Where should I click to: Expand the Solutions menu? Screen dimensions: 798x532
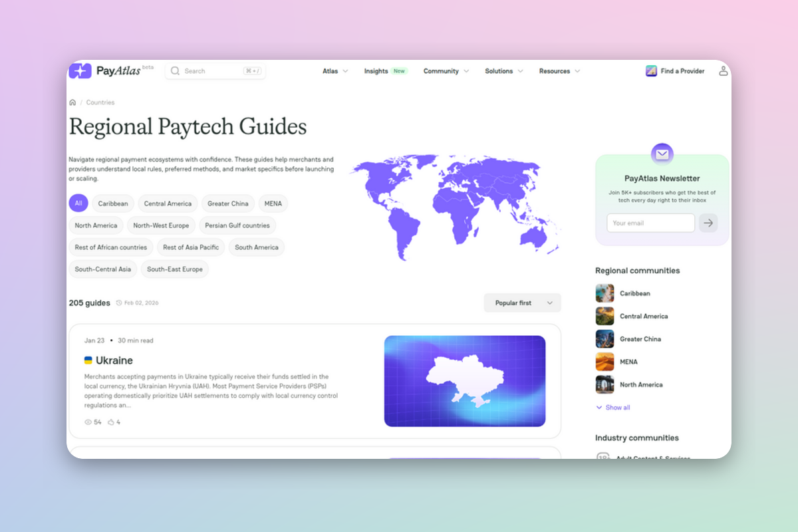pyautogui.click(x=504, y=71)
